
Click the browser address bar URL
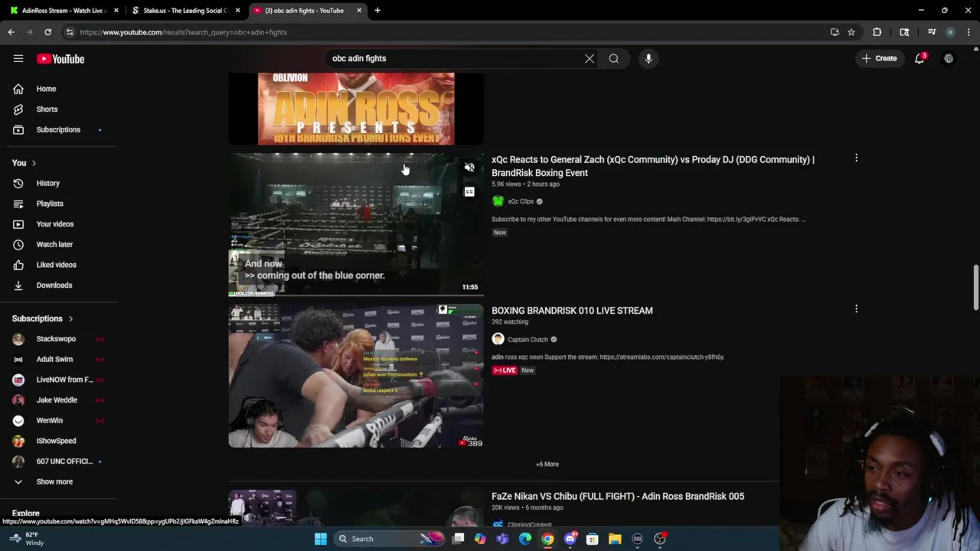[x=184, y=32]
